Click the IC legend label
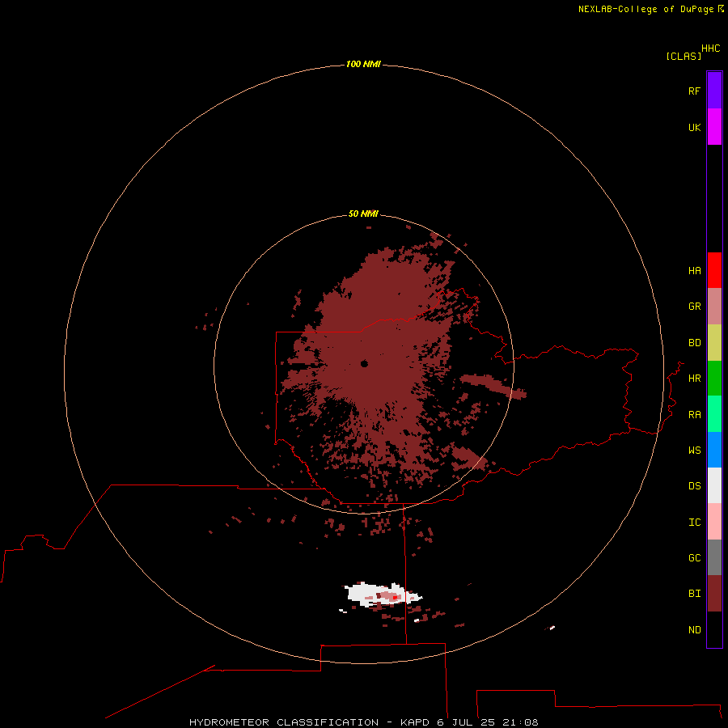 click(694, 523)
